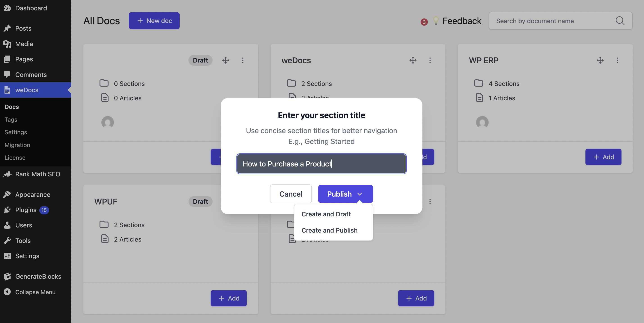Collapse the WordPress admin menu
Screen dimensions: 644x323
[35, 292]
